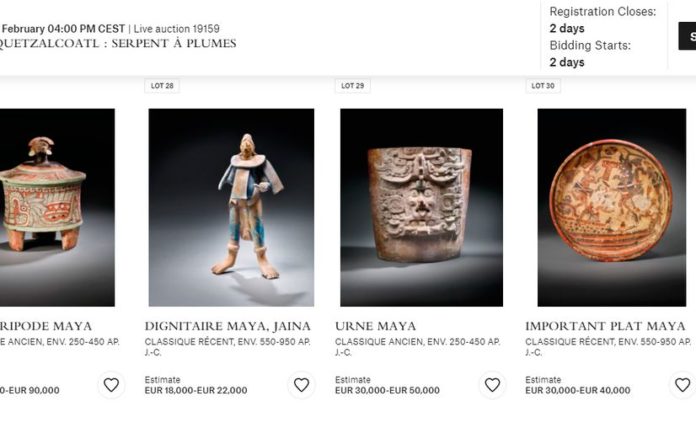Save Urne Maya lot using heart icon

[492, 384]
